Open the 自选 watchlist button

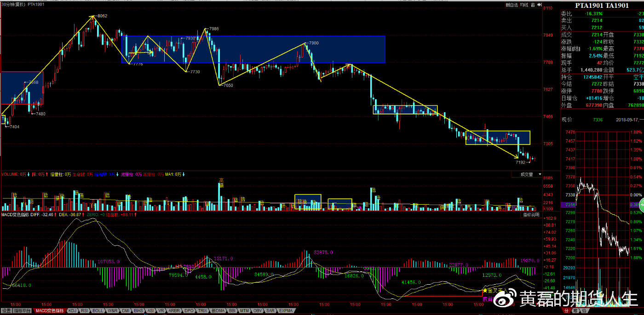point(512,5)
